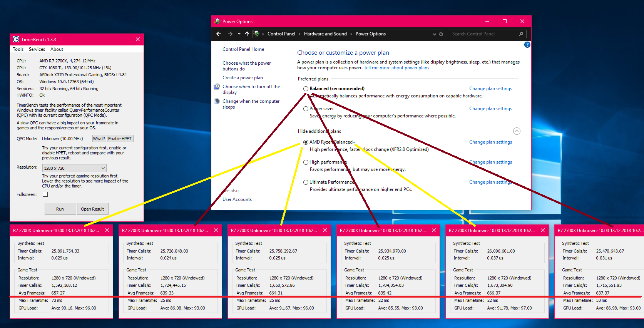The width and height of the screenshot is (644, 328).
Task: Click the search magnifier icon in Control Panel
Action: 521,34
